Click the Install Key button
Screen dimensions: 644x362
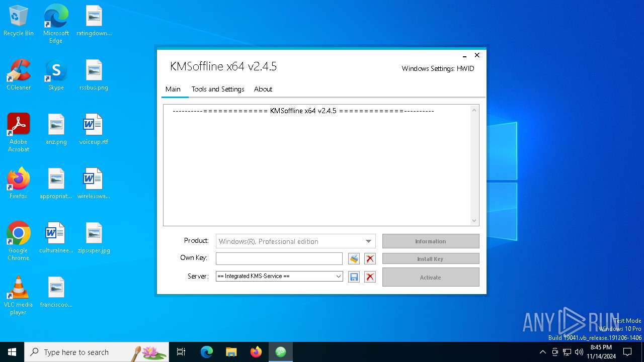(x=431, y=259)
